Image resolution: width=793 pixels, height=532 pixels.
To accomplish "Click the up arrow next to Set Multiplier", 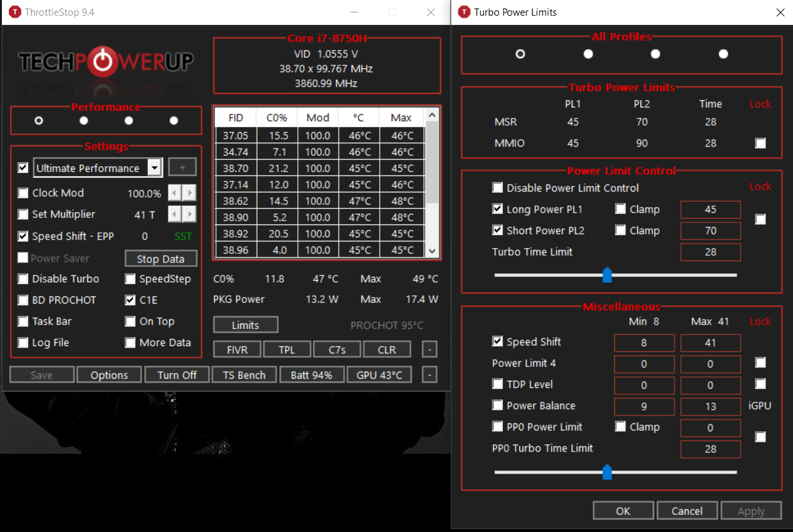I will pos(190,214).
